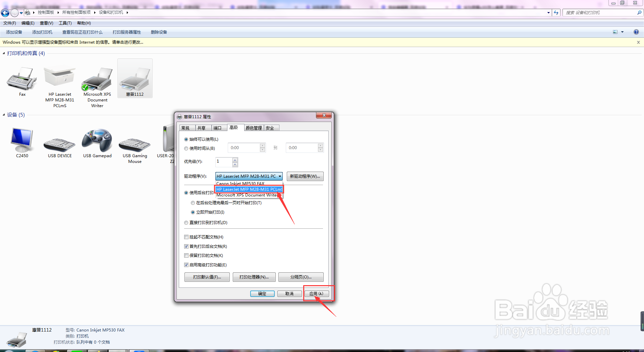The image size is (644, 352).
Task: Increase the 优先级 priority value
Action: [x=235, y=160]
